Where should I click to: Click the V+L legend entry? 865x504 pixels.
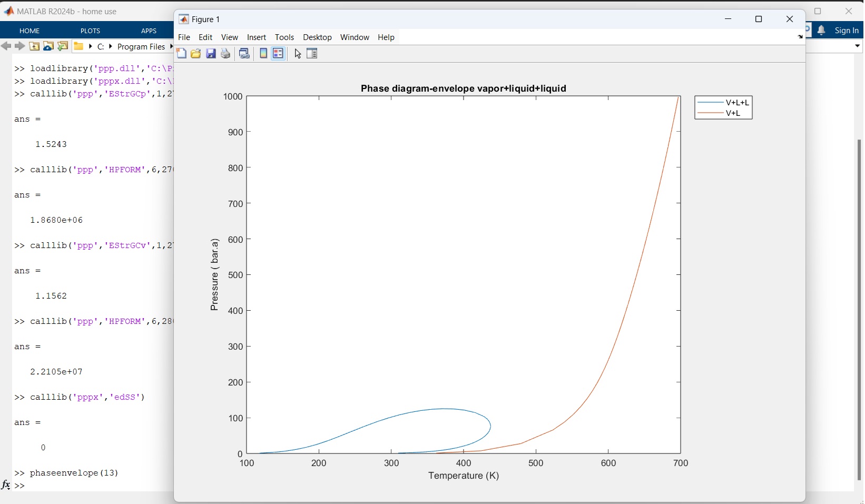tap(719, 113)
